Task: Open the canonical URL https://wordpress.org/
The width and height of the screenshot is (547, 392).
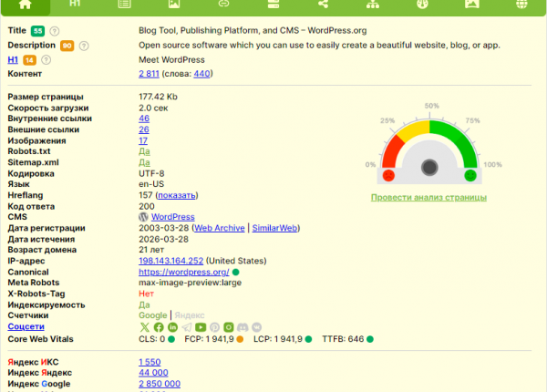Action: point(183,272)
